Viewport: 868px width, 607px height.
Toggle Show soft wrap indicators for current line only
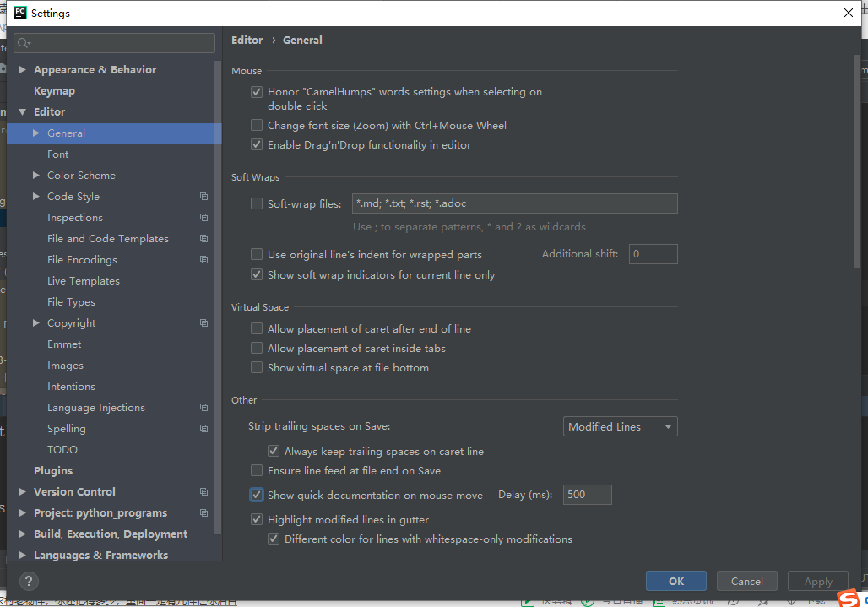(x=257, y=274)
